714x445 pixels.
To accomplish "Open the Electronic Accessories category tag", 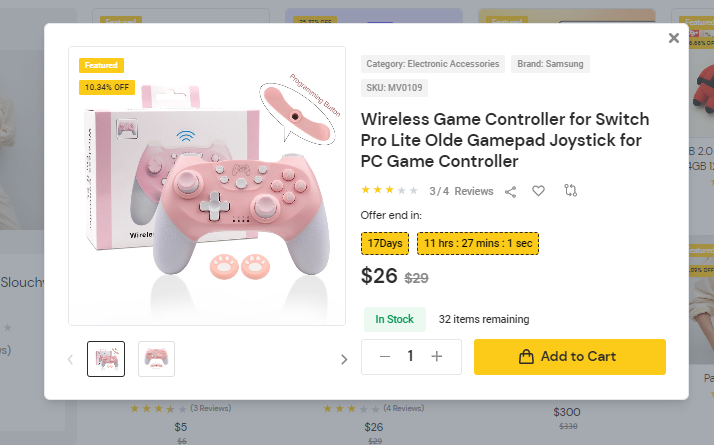I will (433, 64).
